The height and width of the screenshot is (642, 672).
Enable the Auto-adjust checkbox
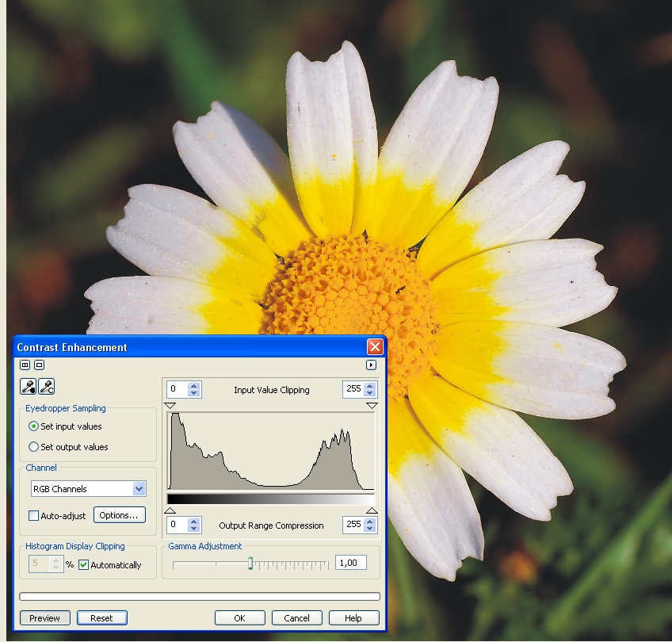(x=34, y=516)
